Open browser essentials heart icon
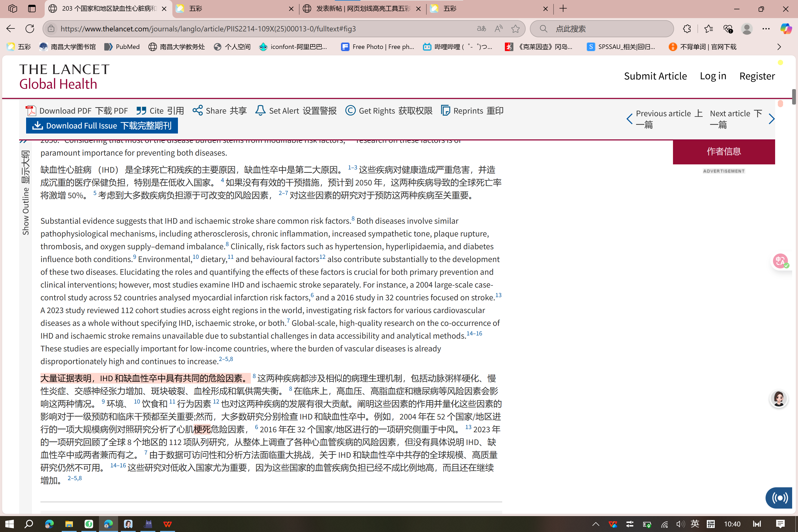This screenshot has height=532, width=798. coord(728,29)
